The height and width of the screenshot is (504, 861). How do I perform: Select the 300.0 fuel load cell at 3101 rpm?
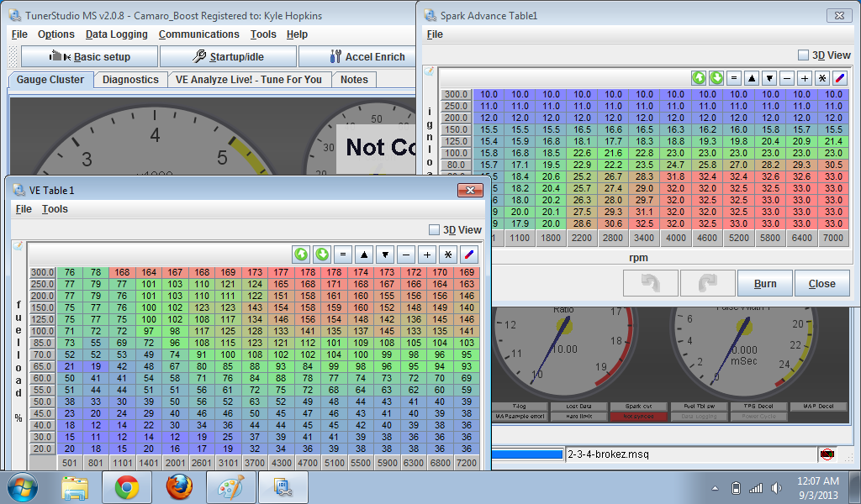[x=227, y=272]
